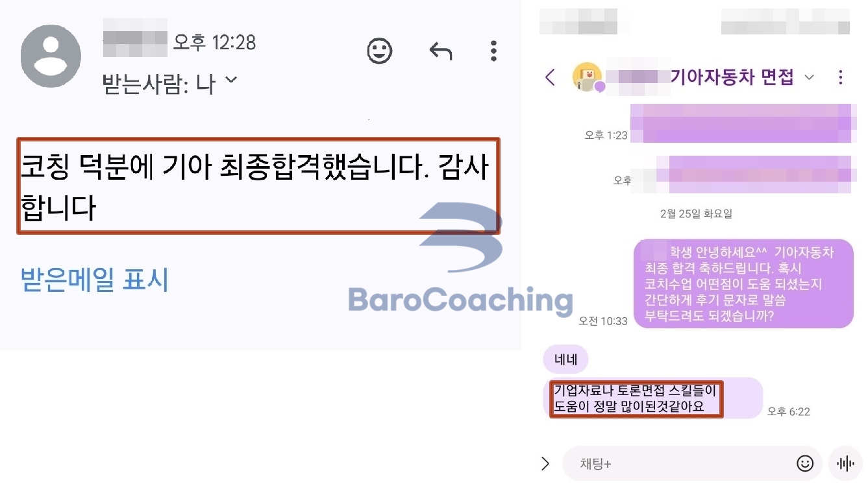The image size is (868, 484).
Task: Select the 네네 chat bubble
Action: click(565, 359)
